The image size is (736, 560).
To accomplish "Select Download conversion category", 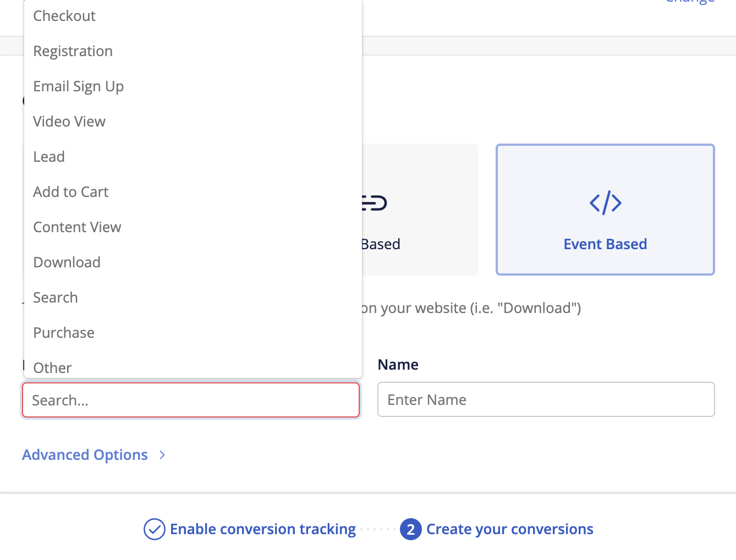I will (67, 262).
